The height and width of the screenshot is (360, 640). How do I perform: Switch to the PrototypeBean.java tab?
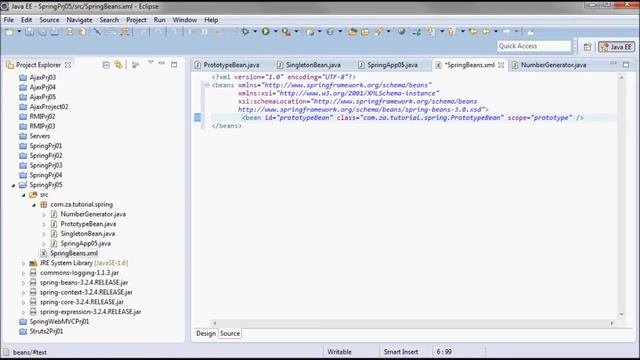point(231,65)
